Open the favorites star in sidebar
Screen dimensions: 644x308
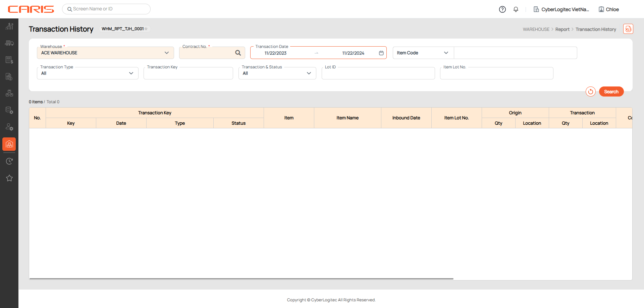pos(9,178)
